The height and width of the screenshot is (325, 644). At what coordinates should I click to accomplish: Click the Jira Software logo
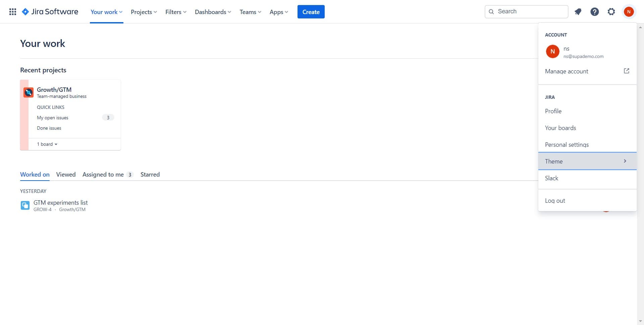[x=50, y=11]
